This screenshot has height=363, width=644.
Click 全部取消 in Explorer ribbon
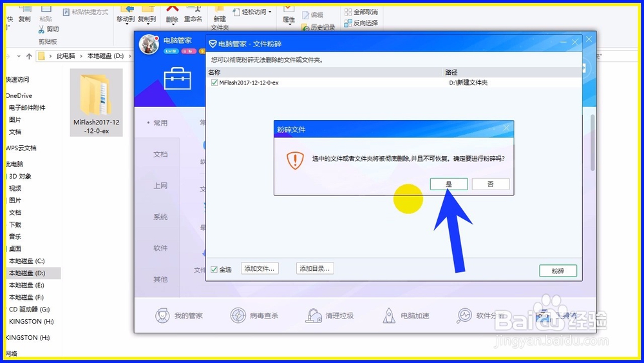(361, 12)
